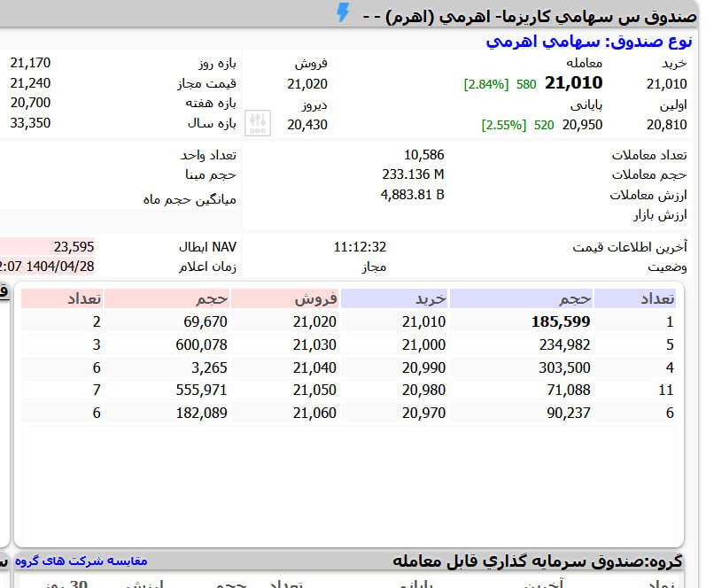Select the تعداد واحد label
The height and width of the screenshot is (588, 706).
tap(208, 155)
